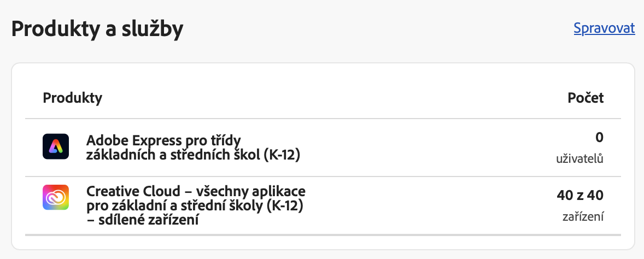Click "Produkty" in the large page heading
The image size is (644, 259).
point(52,29)
